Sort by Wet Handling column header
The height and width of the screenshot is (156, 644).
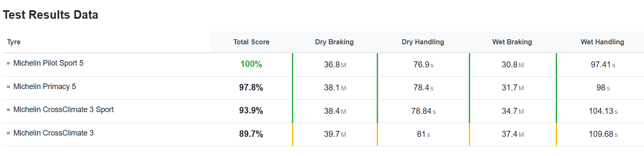tap(602, 42)
